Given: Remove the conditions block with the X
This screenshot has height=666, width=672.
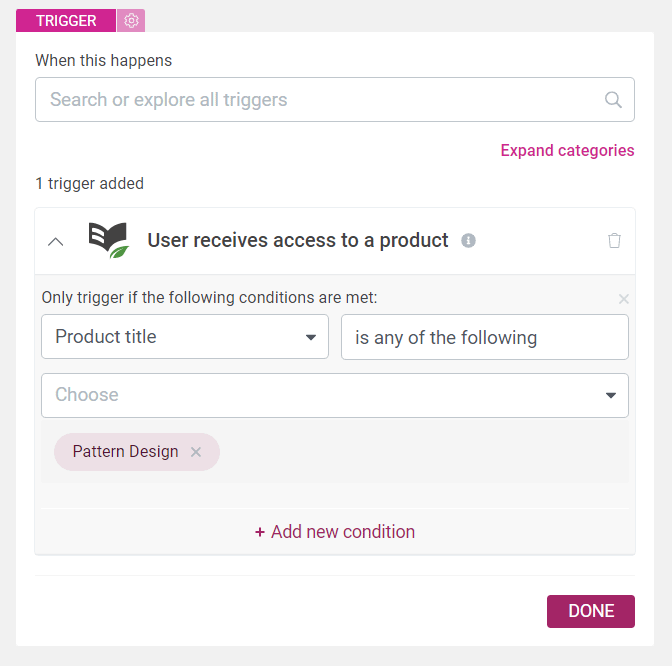Looking at the screenshot, I should click(624, 299).
